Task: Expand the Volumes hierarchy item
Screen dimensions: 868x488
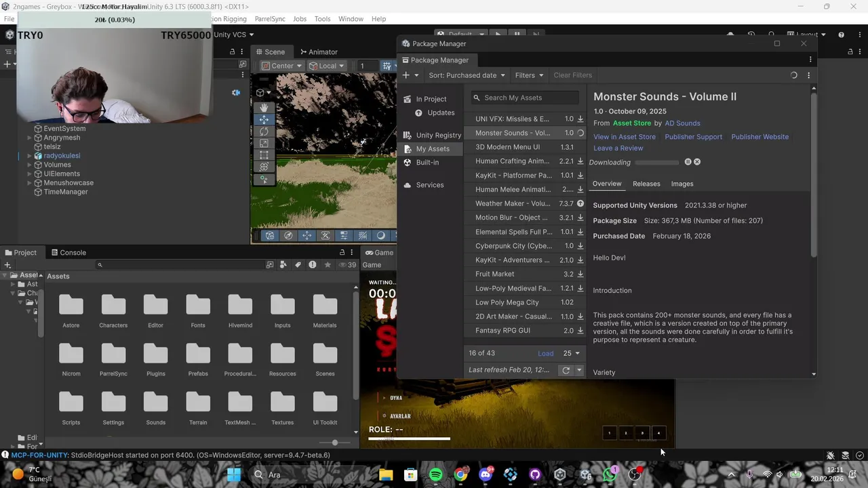Action: pyautogui.click(x=29, y=165)
